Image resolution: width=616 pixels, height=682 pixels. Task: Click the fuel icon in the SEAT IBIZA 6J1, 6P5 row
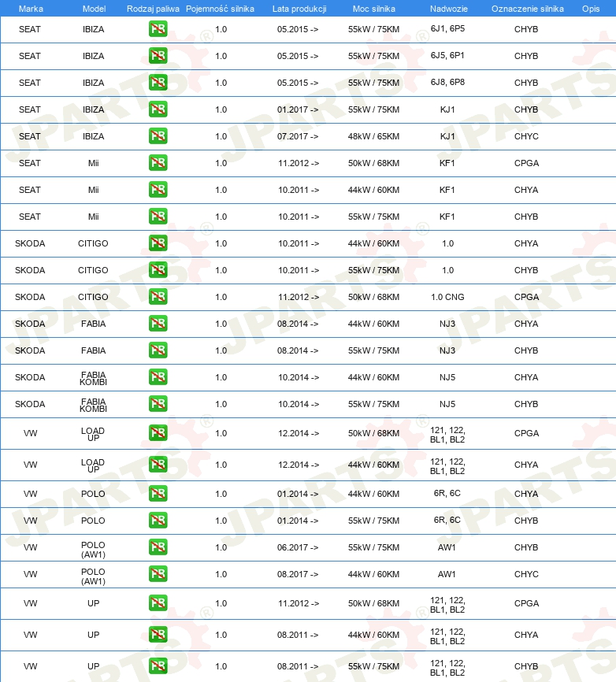coord(158,29)
